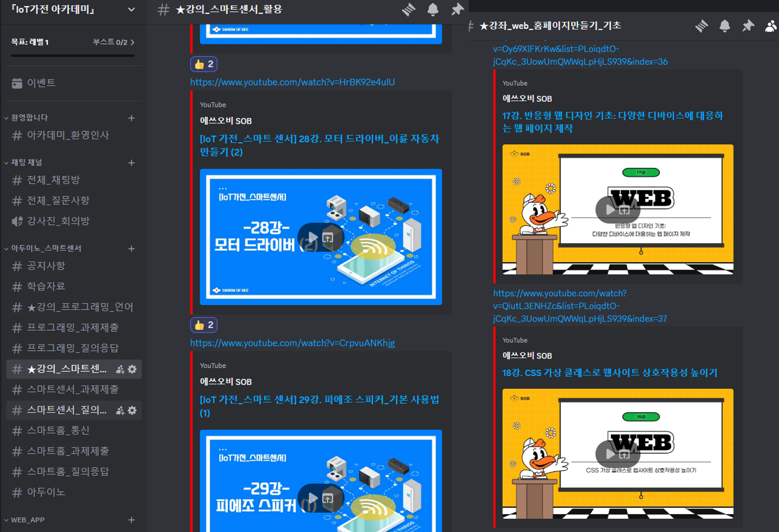Open the events calendar for 이벤트
The height and width of the screenshot is (532, 779).
(x=42, y=82)
